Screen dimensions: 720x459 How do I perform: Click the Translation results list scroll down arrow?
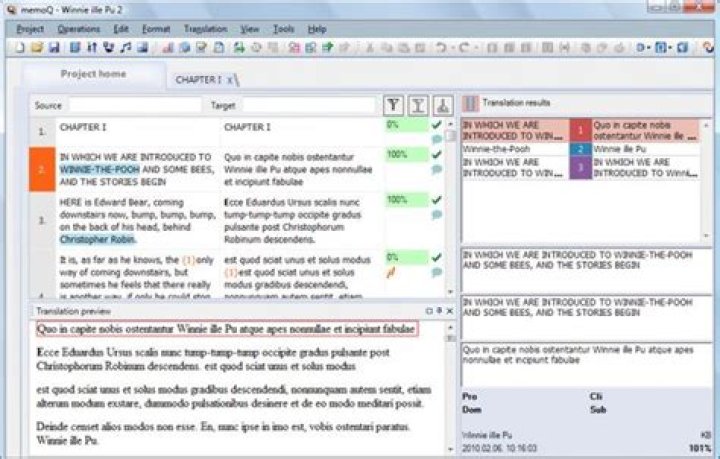click(x=706, y=235)
